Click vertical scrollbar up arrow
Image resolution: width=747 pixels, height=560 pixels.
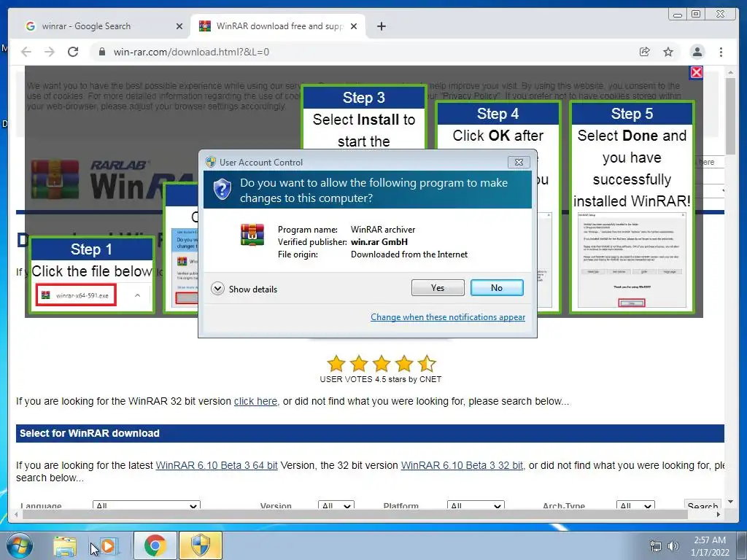tap(730, 72)
